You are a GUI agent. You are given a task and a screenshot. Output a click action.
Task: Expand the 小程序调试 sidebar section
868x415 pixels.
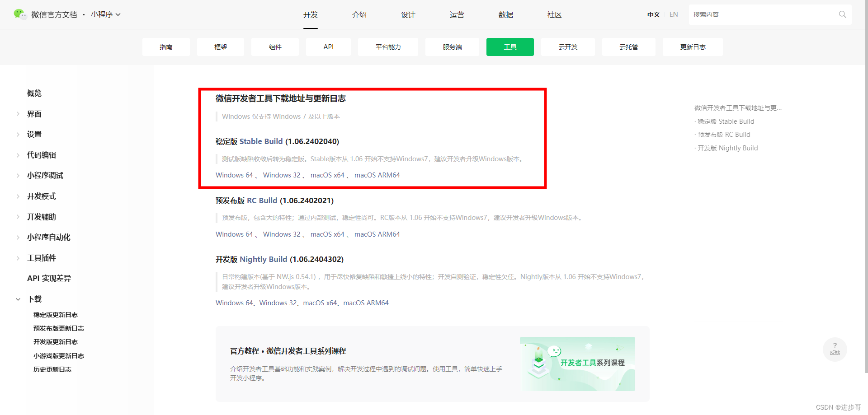tap(18, 175)
